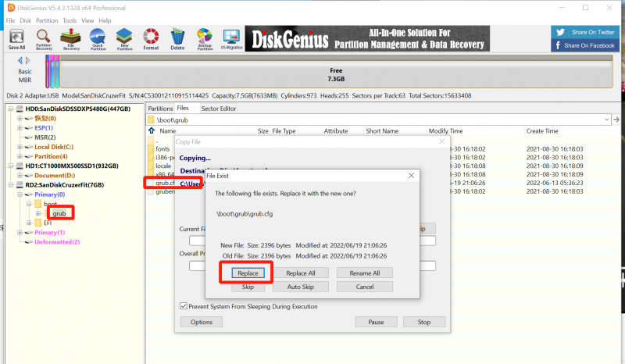Select MSR(2) in the tree

tap(45, 137)
